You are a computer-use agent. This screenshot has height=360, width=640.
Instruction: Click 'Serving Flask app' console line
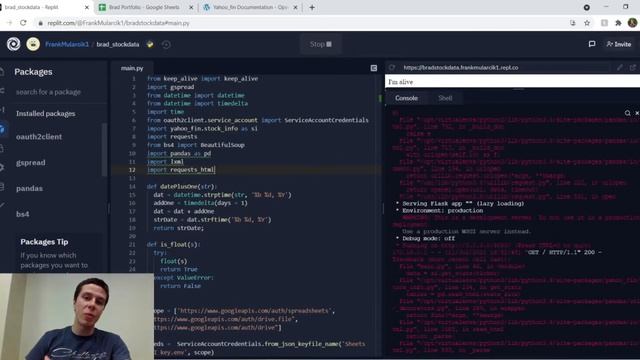460,204
